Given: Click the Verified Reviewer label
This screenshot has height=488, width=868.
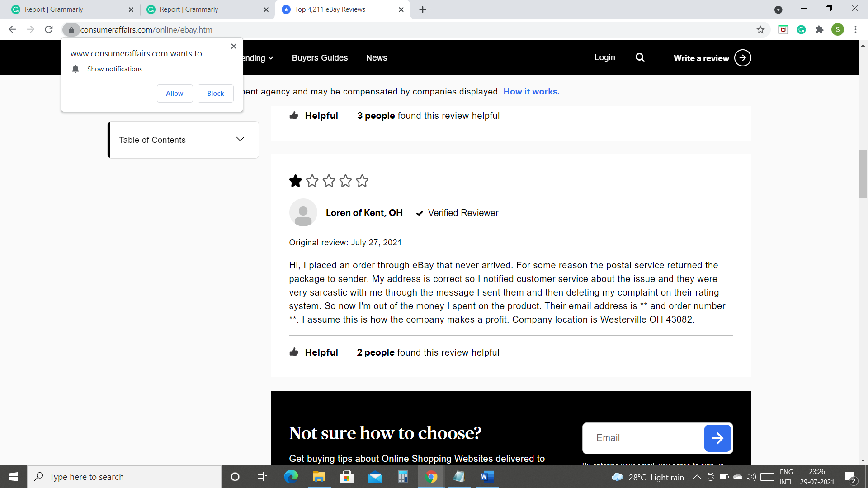Looking at the screenshot, I should pyautogui.click(x=463, y=213).
